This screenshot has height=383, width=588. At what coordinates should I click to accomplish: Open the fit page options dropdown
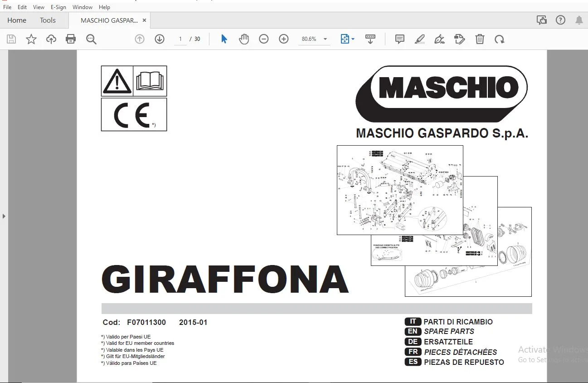click(x=348, y=39)
